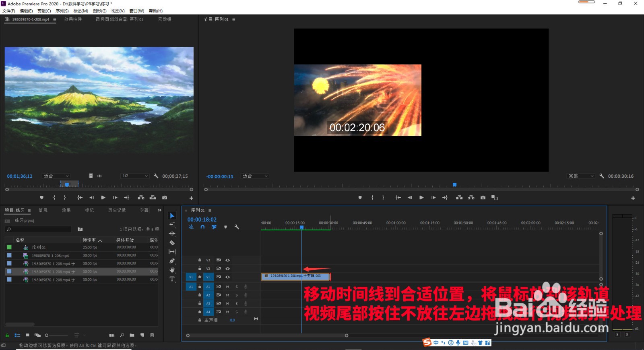Open source monitor 1/2 resolution dropdown
Viewport: 644px width, 350px height.
(x=135, y=176)
